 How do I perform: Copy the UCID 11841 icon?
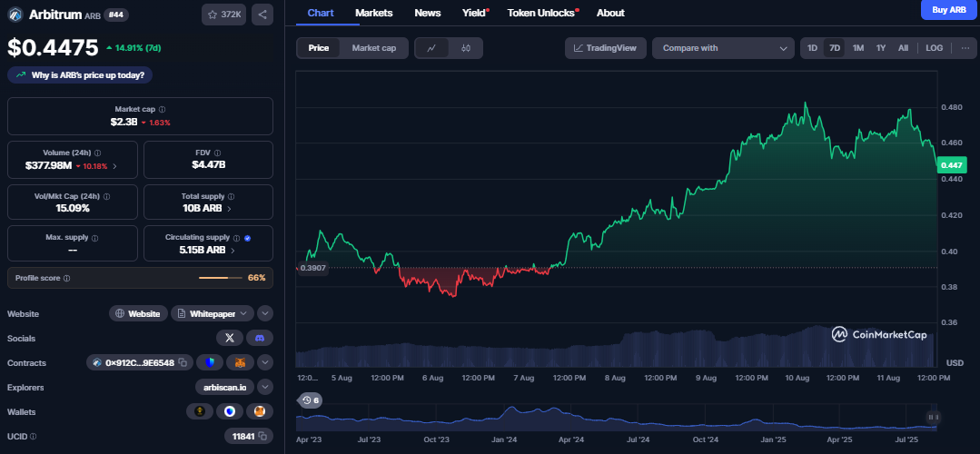(262, 436)
